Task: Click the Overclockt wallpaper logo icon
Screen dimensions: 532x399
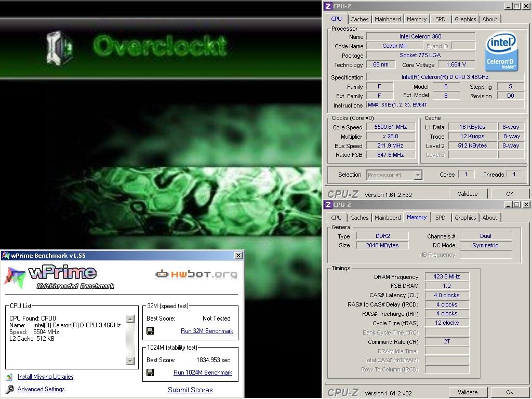Action: point(59,48)
